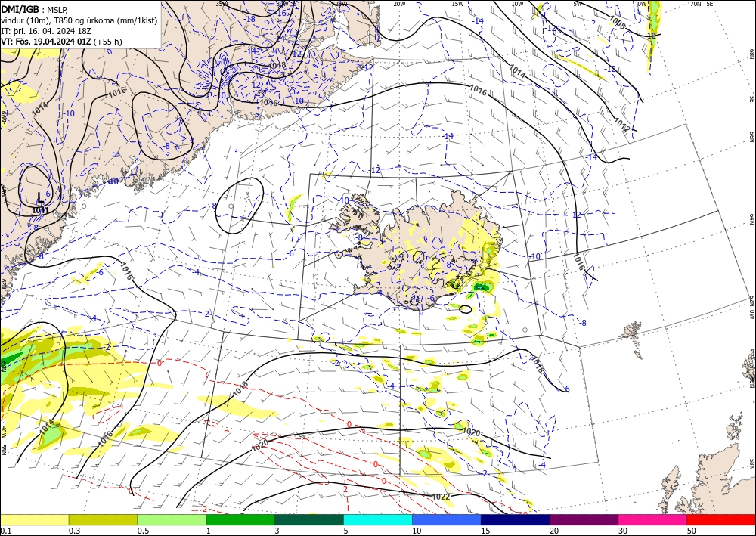756x536 pixels.
Task: Click the 'DMI/IGB : MSLP,' title text
Action: click(34, 10)
